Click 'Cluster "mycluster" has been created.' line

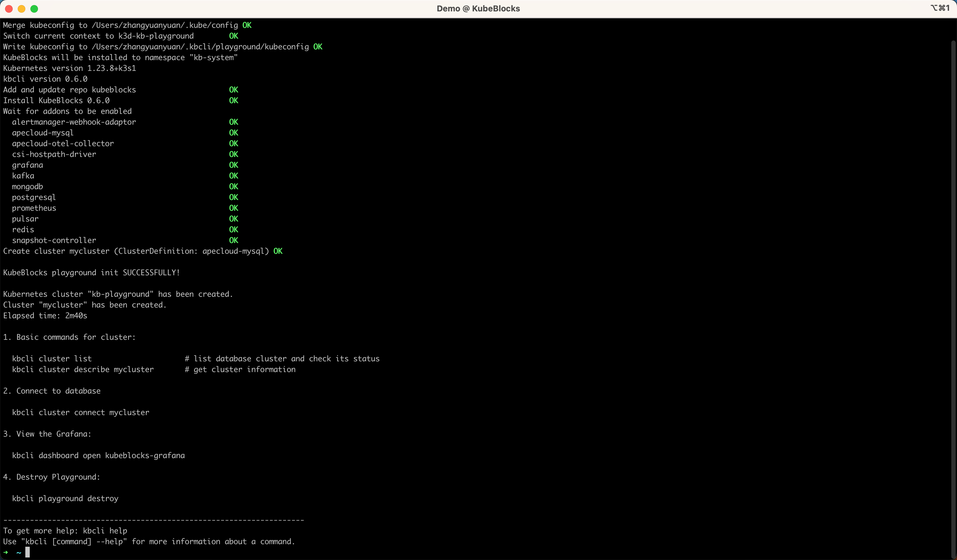coord(85,305)
